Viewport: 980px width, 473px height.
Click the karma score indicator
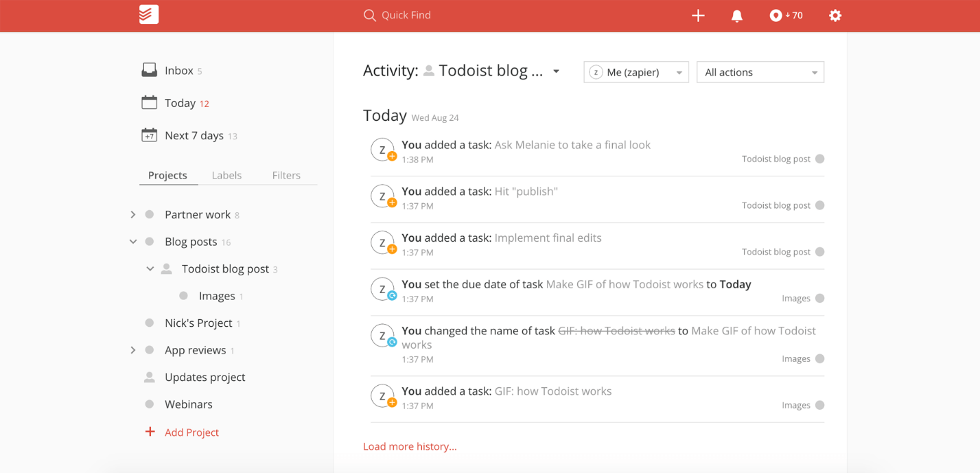[x=785, y=15]
